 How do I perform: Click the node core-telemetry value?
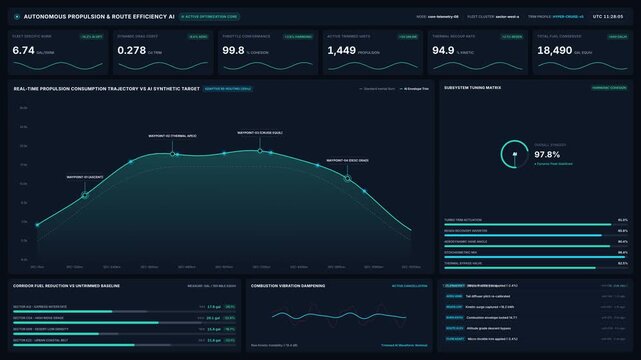coord(443,17)
